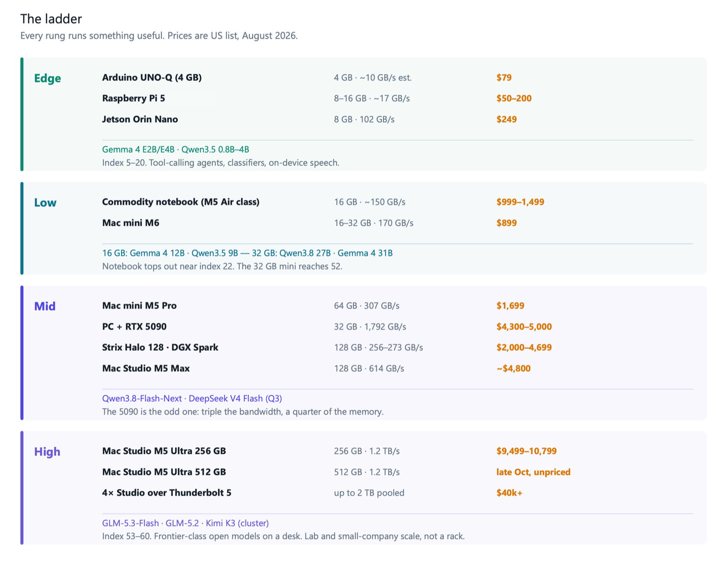Click the "Mid" tier label

coord(45,306)
